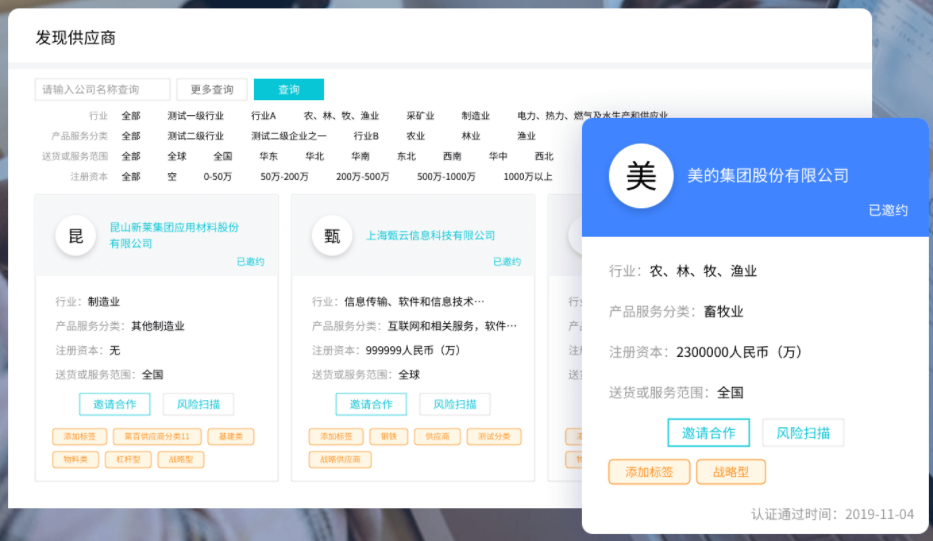This screenshot has width=933, height=541.
Task: Click the 查询 search button
Action: [289, 89]
